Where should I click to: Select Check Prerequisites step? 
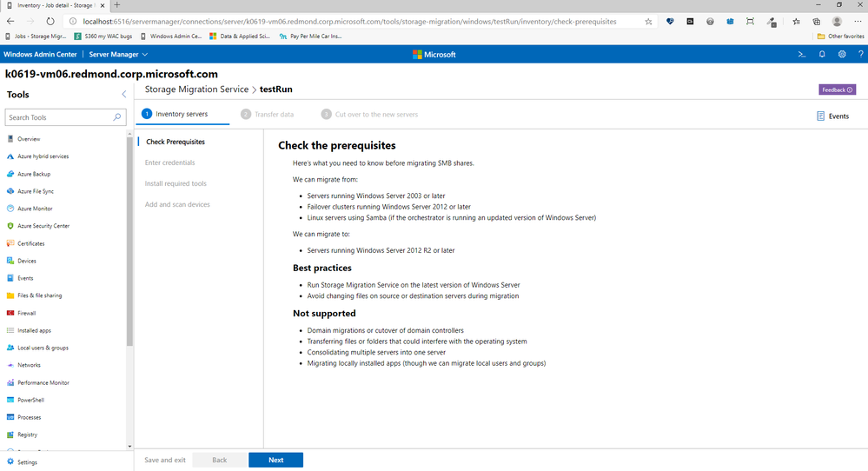click(x=175, y=142)
